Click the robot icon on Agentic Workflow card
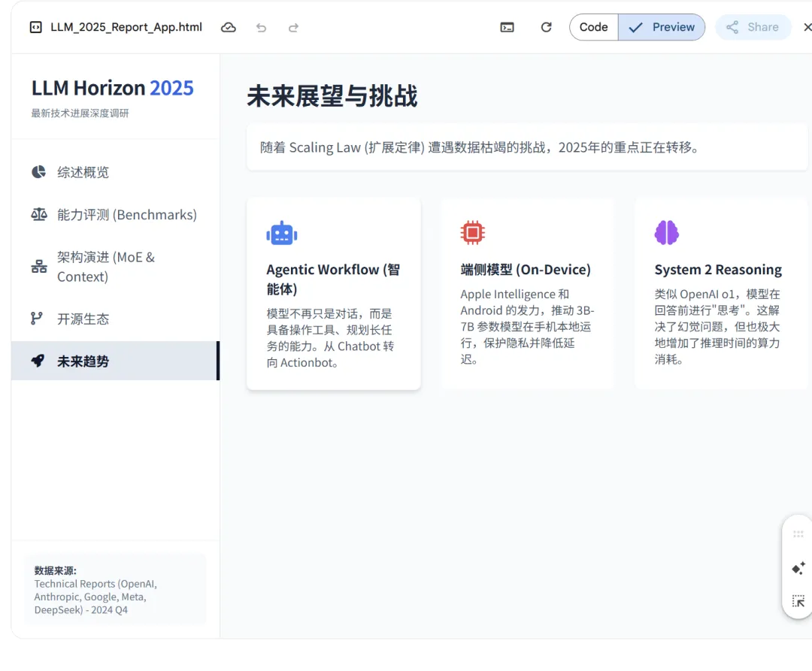 pos(282,234)
